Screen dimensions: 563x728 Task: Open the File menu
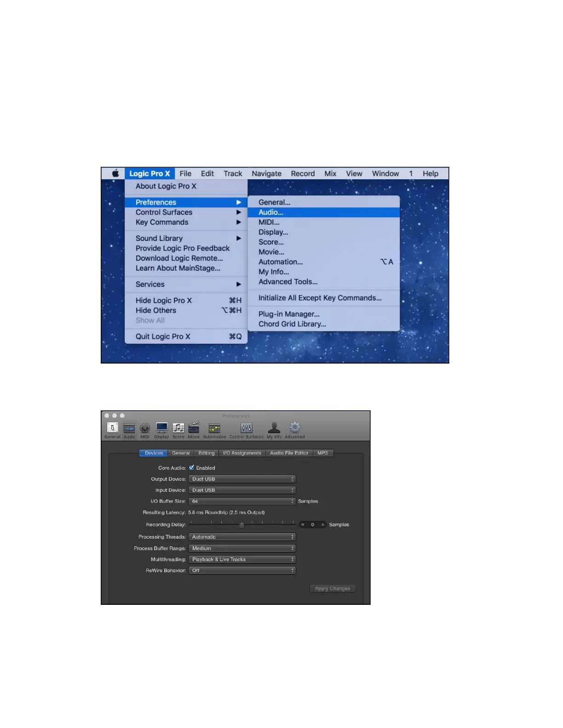(x=185, y=173)
